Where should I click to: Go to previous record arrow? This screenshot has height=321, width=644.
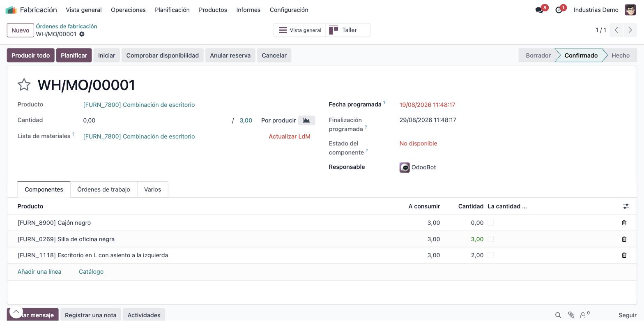click(616, 30)
